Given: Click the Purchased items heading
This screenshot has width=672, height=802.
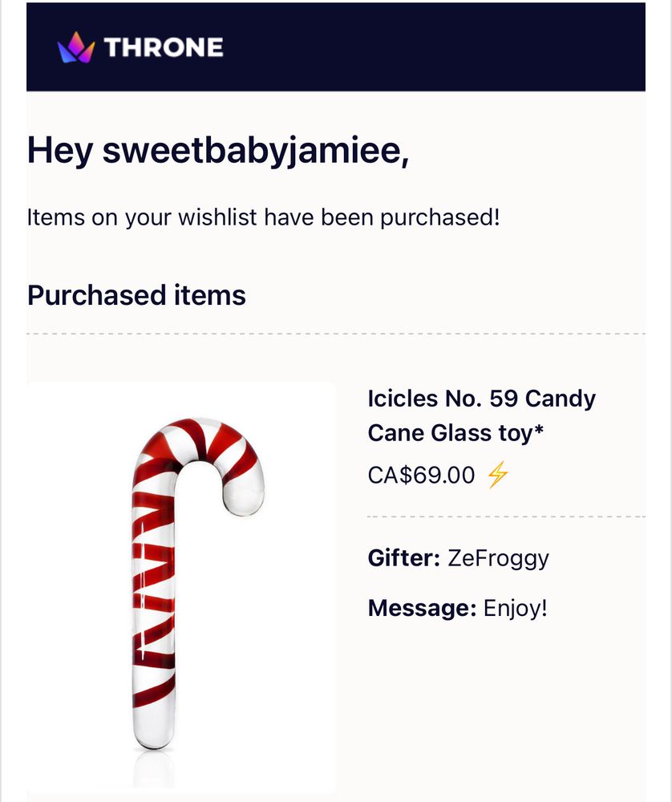Looking at the screenshot, I should tap(136, 296).
